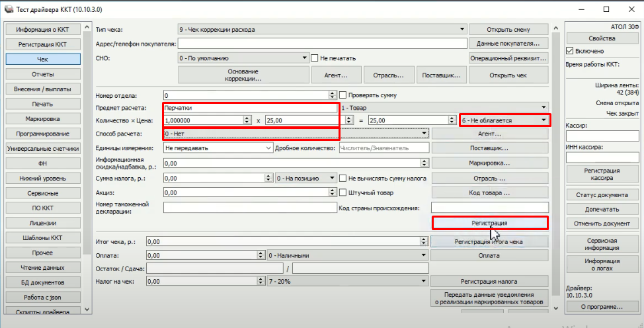Screen dimensions: 644x328
Task: Click the Открыть смену button
Action: 508,30
